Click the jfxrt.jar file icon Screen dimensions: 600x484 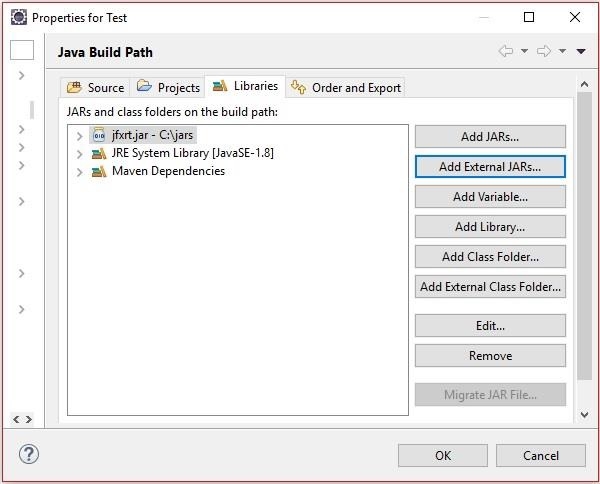(x=98, y=135)
